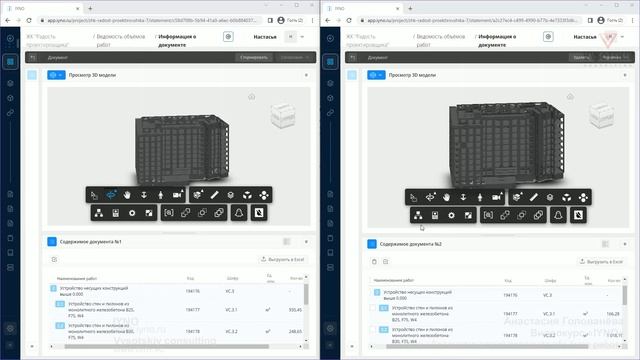Open the model tree icon in right window
This screenshot has width=640, height=360.
coord(418,216)
